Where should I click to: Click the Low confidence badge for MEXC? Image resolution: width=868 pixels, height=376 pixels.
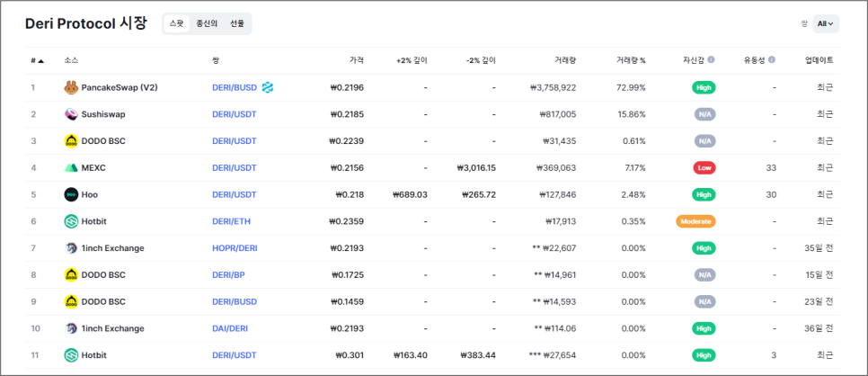(704, 167)
